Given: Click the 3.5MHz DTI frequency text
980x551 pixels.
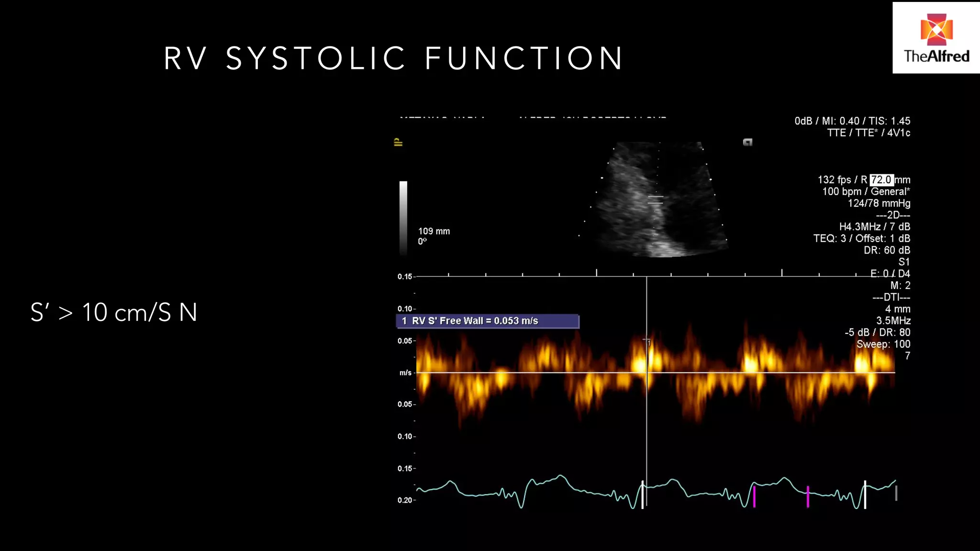Looking at the screenshot, I should click(893, 320).
